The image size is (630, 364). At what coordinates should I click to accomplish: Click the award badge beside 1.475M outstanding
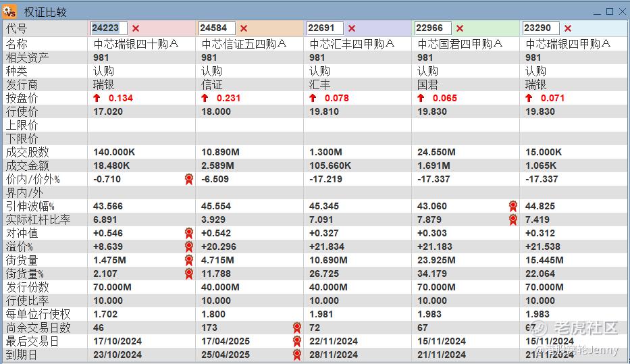point(189,261)
